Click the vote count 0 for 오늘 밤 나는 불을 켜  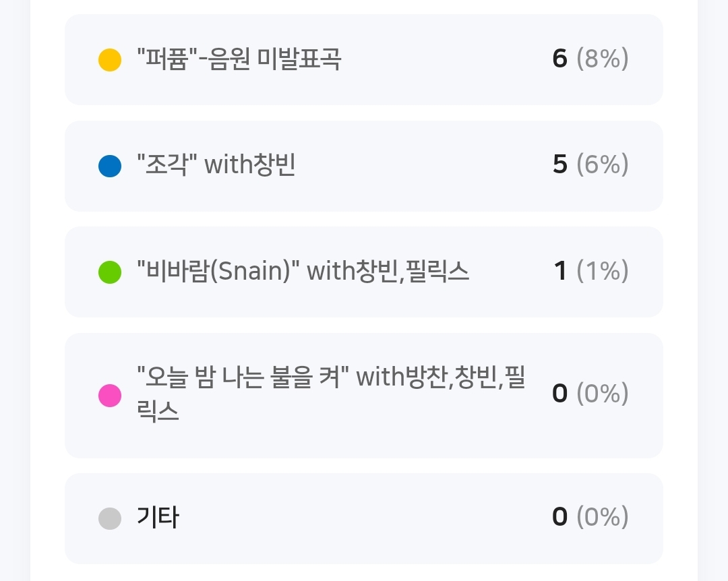(559, 394)
